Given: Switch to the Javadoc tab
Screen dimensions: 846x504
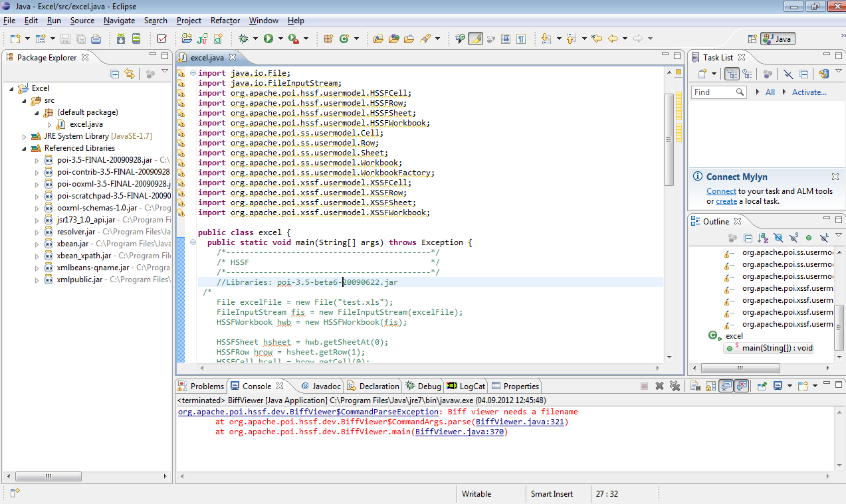Looking at the screenshot, I should tap(321, 386).
